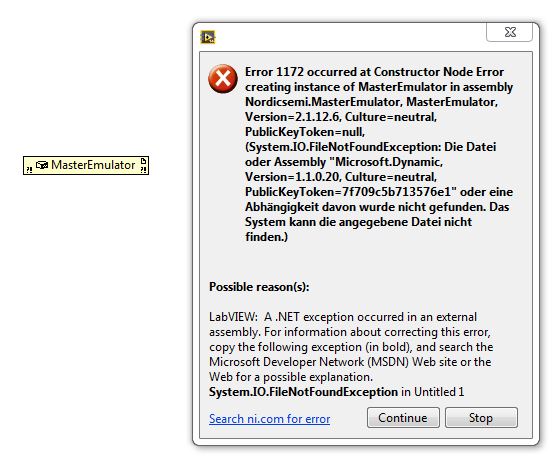The image size is (553, 460).
Task: Click the "Possible reason(s):" heading
Action: click(259, 286)
